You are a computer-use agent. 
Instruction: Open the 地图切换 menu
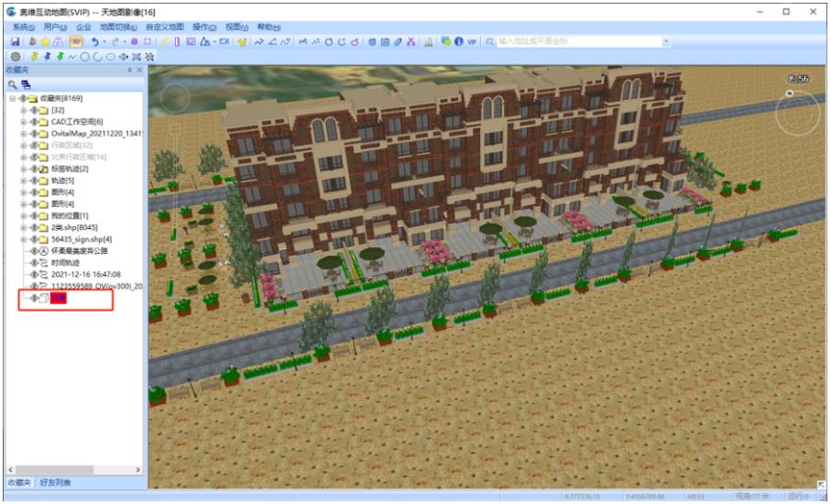point(118,27)
